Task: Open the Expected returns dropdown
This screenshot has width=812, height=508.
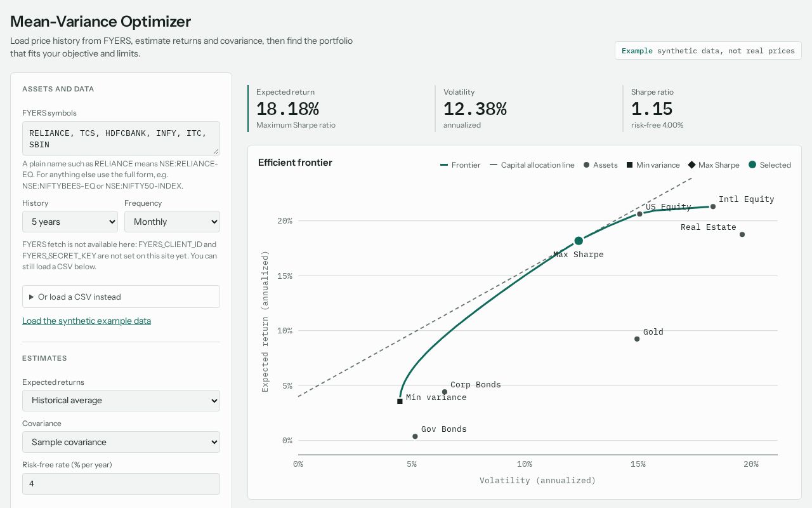Action: click(121, 401)
